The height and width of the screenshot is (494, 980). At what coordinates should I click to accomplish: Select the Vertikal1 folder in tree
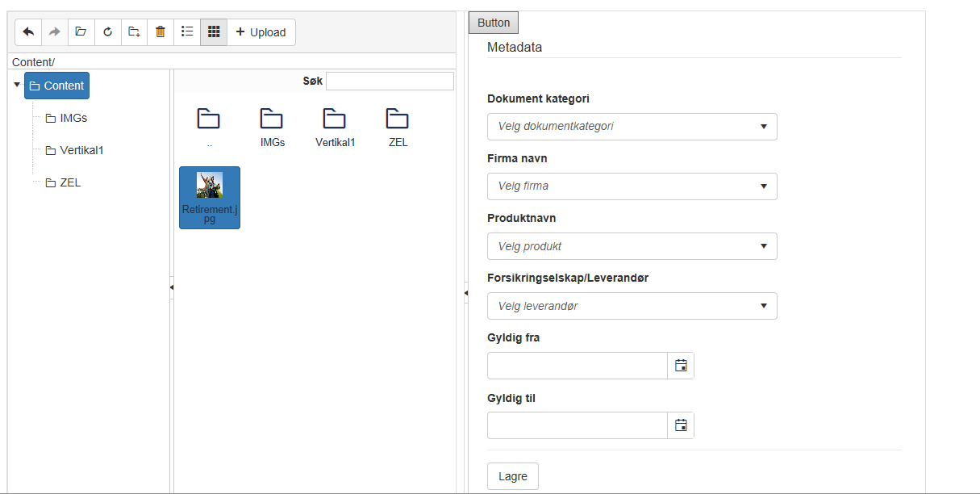pyautogui.click(x=81, y=150)
